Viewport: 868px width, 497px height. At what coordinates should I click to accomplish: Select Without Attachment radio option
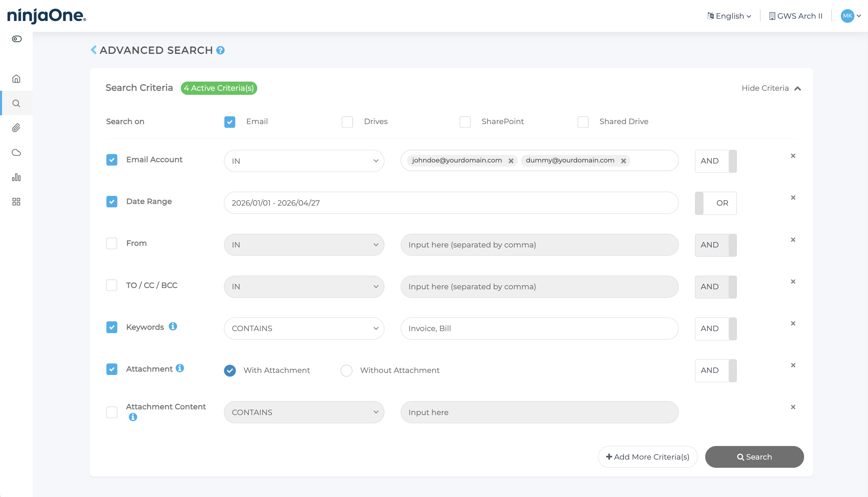[x=346, y=370]
